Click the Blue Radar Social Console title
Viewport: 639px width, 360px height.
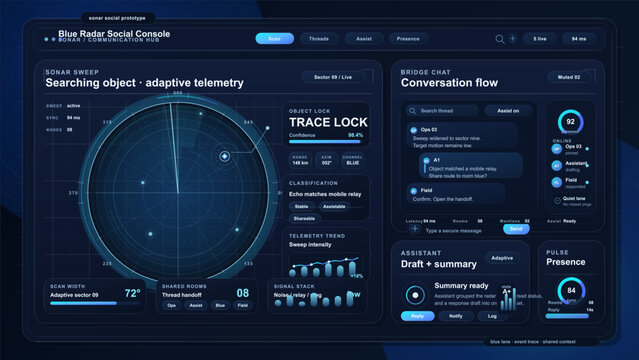(x=114, y=34)
